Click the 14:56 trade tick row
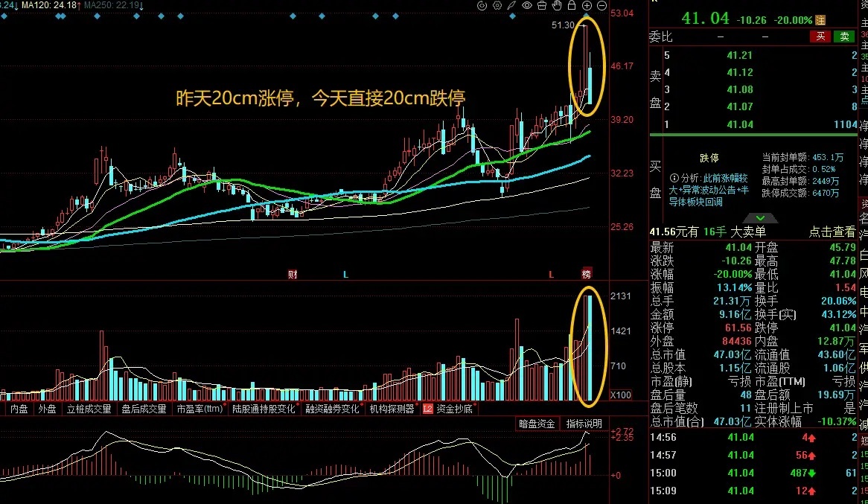The width and height of the screenshot is (868, 504). (x=753, y=438)
